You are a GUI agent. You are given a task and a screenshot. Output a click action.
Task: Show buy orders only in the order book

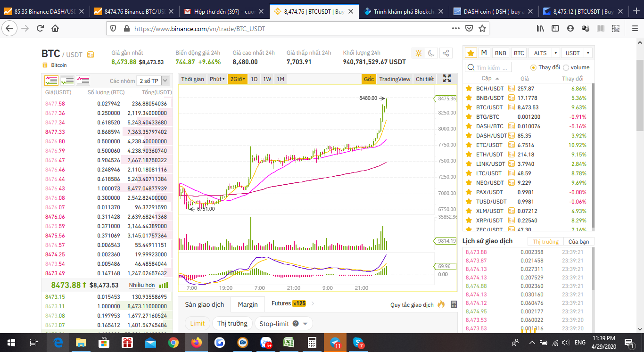tap(67, 81)
